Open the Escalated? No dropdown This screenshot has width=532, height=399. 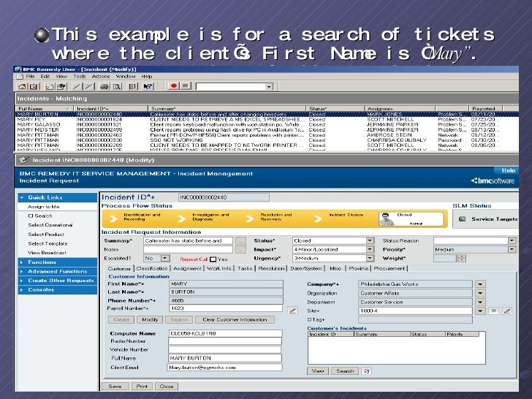[165, 259]
